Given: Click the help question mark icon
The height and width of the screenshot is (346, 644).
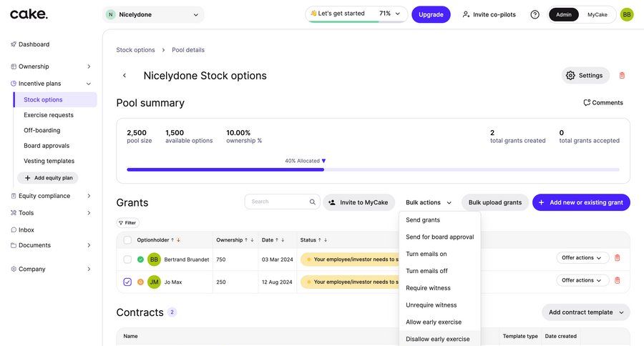Looking at the screenshot, I should click(535, 14).
